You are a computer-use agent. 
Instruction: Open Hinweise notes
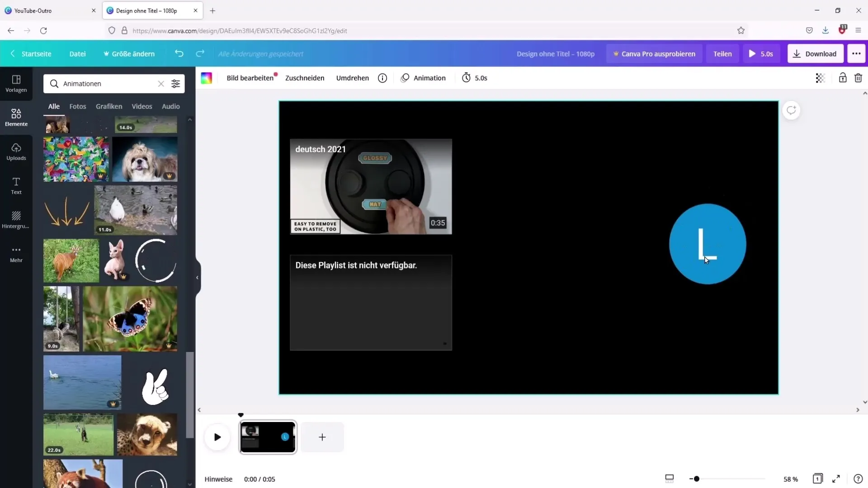pos(218,479)
